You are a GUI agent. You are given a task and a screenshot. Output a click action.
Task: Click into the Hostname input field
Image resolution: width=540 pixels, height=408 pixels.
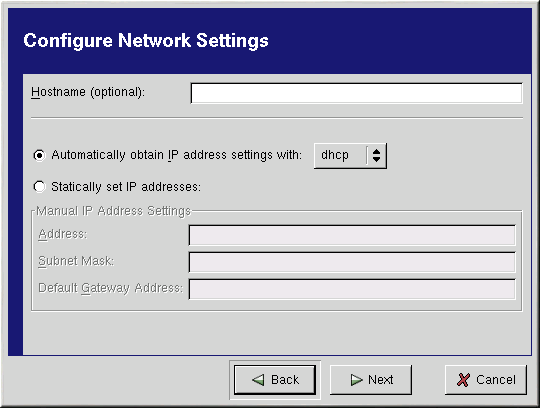[x=356, y=93]
